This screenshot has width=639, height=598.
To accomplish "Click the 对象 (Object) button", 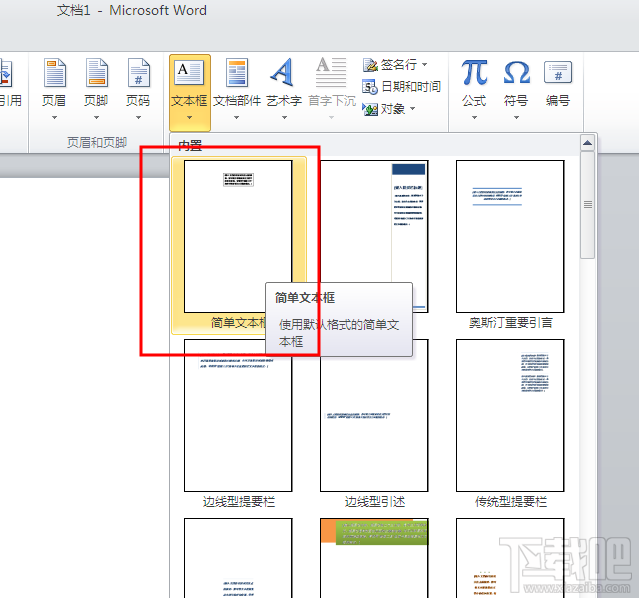I will coord(388,109).
